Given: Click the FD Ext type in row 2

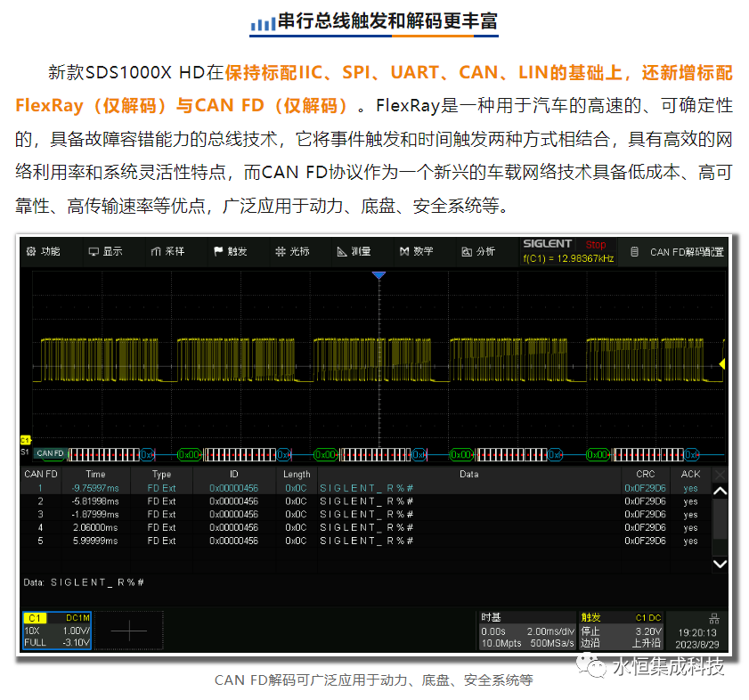Looking at the screenshot, I should 161,501.
